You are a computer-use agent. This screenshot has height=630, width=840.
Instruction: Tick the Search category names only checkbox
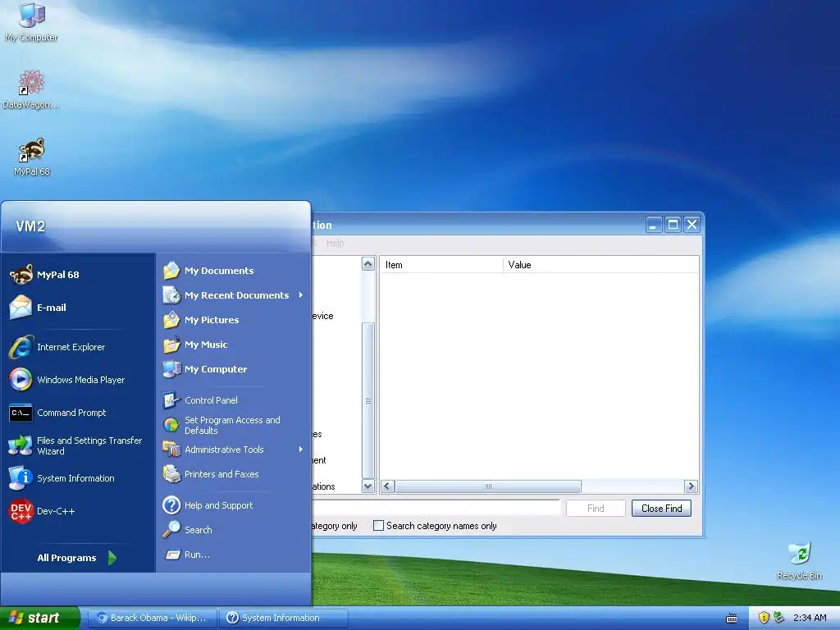(x=378, y=526)
